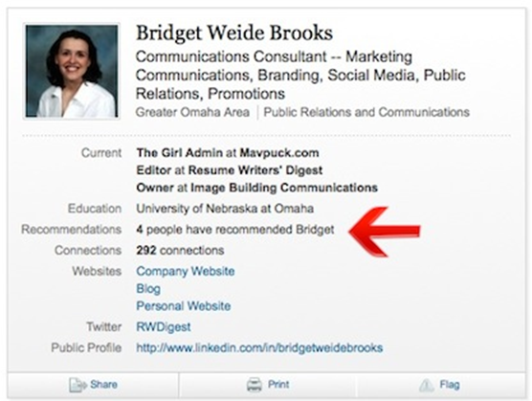Screen dimensions: 532x401
Task: Visit the Blog link
Action: pyautogui.click(x=148, y=289)
